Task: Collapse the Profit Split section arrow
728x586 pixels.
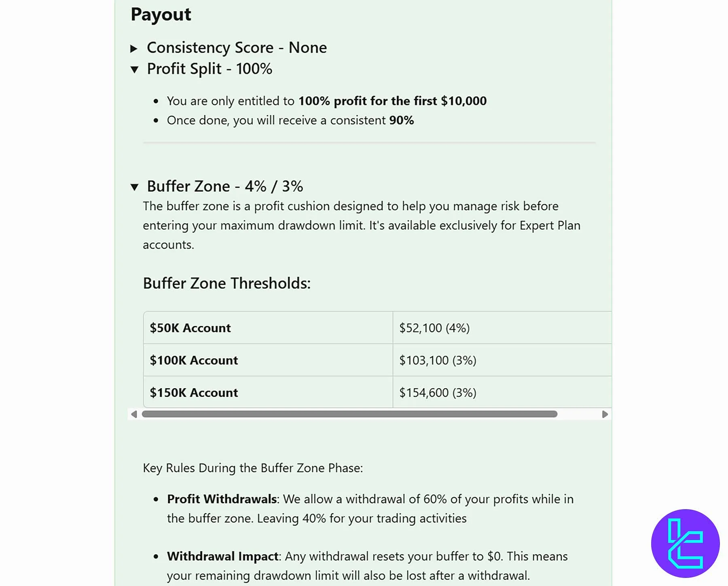Action: [135, 70]
